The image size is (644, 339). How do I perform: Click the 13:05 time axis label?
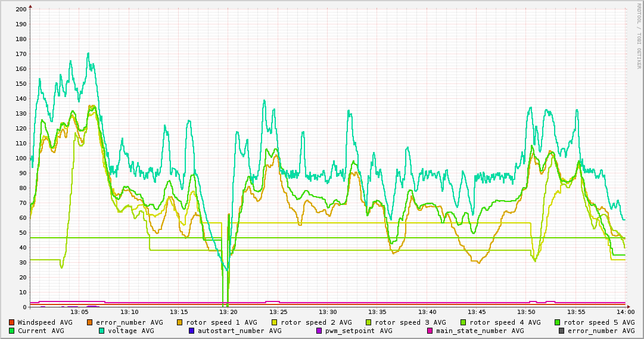pos(80,312)
